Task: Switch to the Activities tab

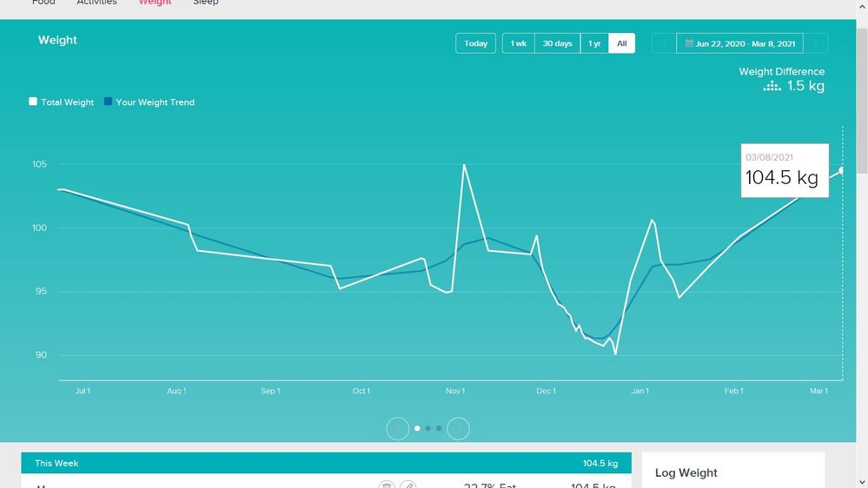Action: (x=96, y=3)
